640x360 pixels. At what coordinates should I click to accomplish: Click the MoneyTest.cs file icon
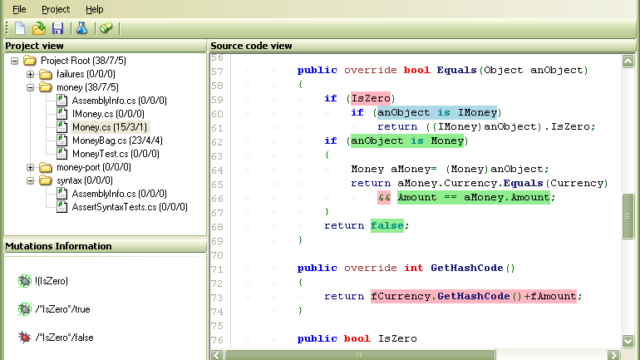coord(62,154)
